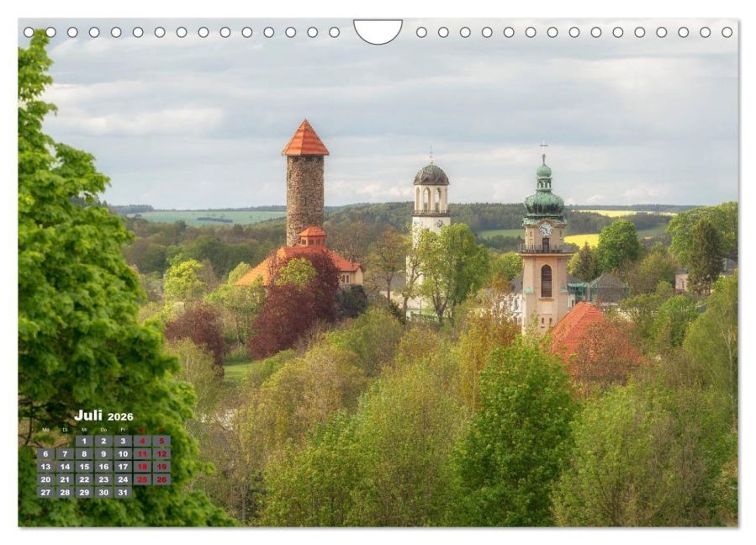Click the 'Do' weekday header

pos(103,430)
